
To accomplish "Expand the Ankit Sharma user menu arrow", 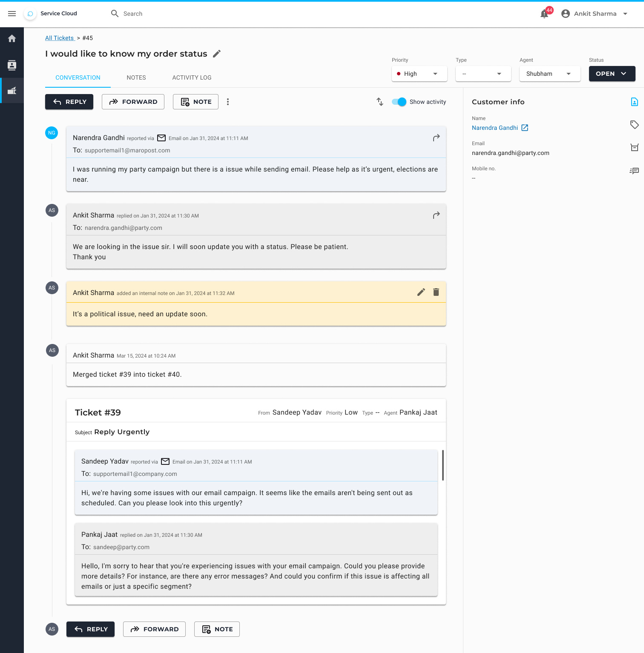I will [x=625, y=14].
